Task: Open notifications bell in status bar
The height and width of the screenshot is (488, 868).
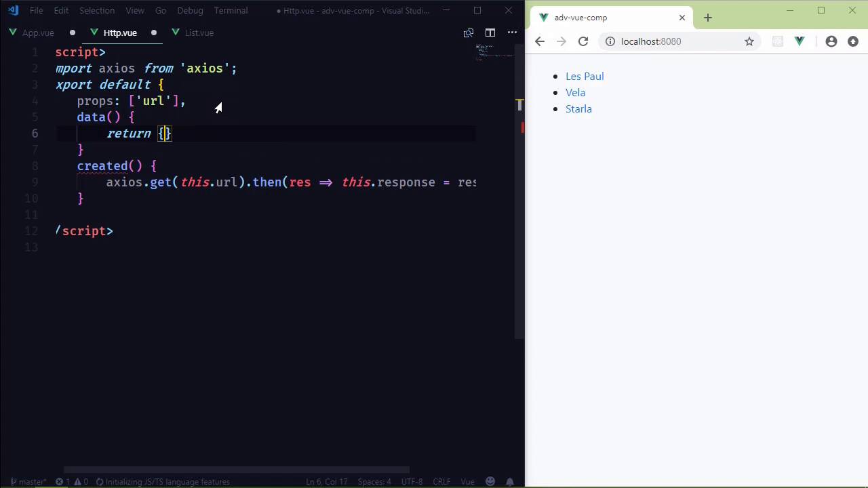Action: 509,482
